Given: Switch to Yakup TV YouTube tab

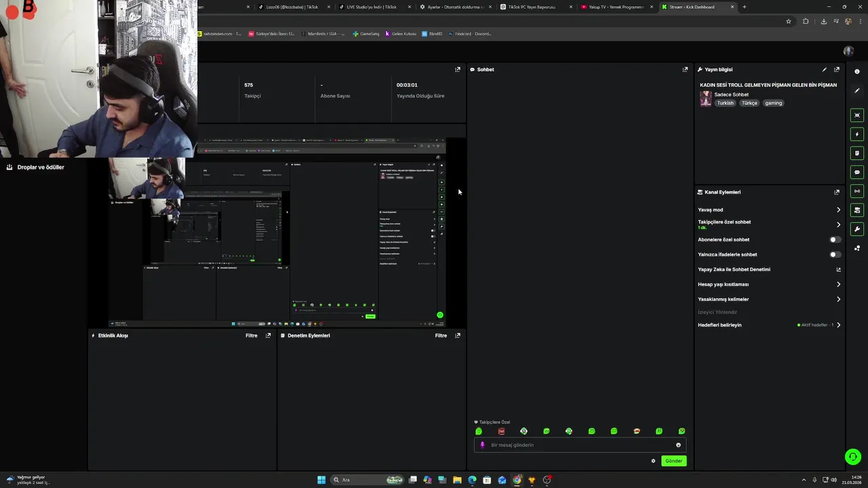Looking at the screenshot, I should tap(616, 7).
